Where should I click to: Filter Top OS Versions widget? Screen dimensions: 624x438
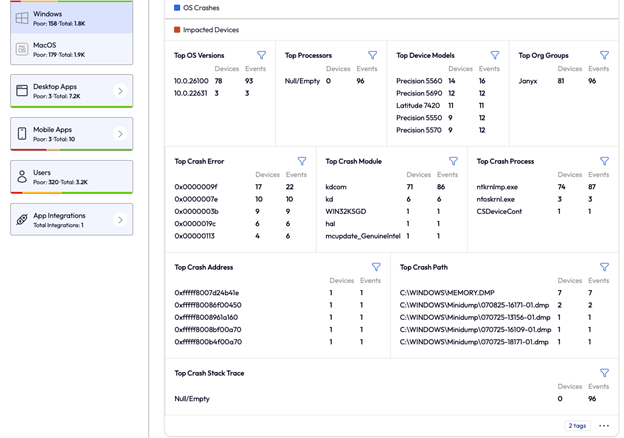click(261, 55)
